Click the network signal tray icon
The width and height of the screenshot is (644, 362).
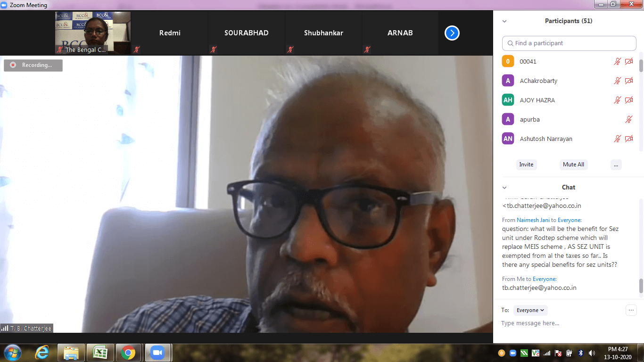click(x=547, y=353)
